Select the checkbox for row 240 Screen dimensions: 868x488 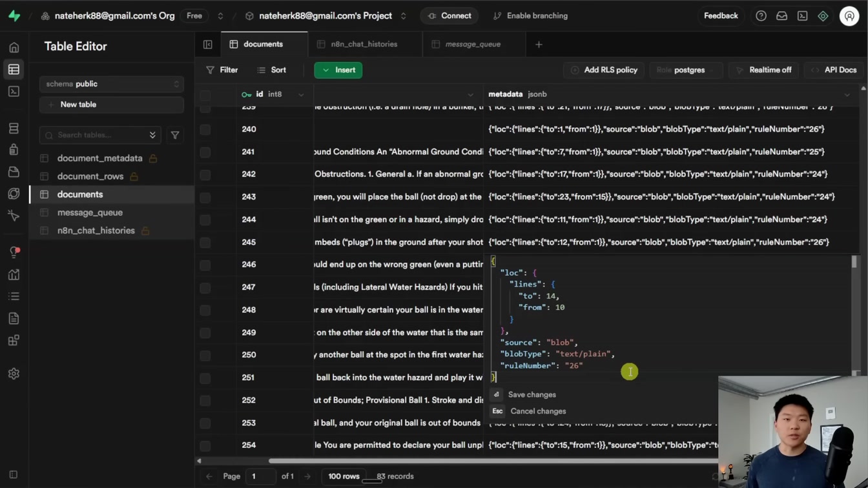(x=205, y=129)
